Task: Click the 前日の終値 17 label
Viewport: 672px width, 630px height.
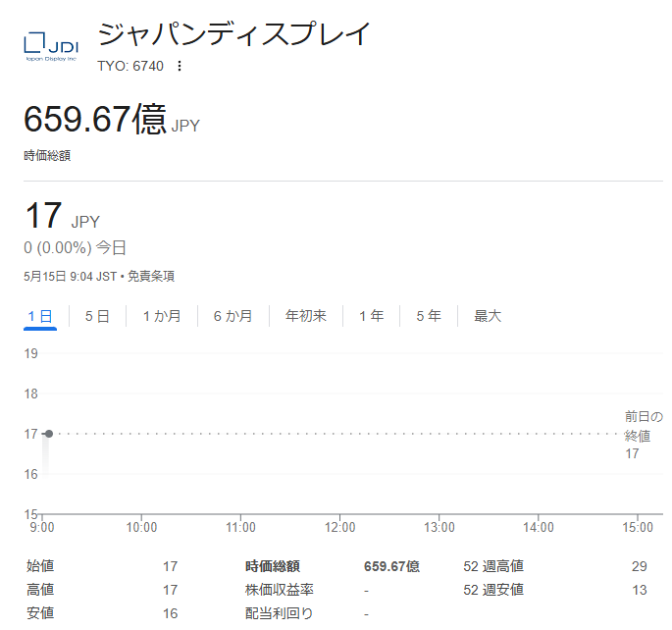Action: click(x=644, y=435)
